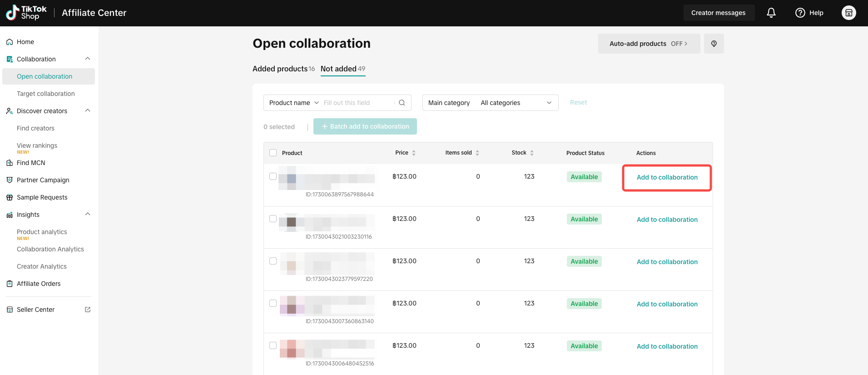Screen dimensions: 868x375
Task: Click the lightbulb tips icon beside Auto-add products
Action: point(714,44)
